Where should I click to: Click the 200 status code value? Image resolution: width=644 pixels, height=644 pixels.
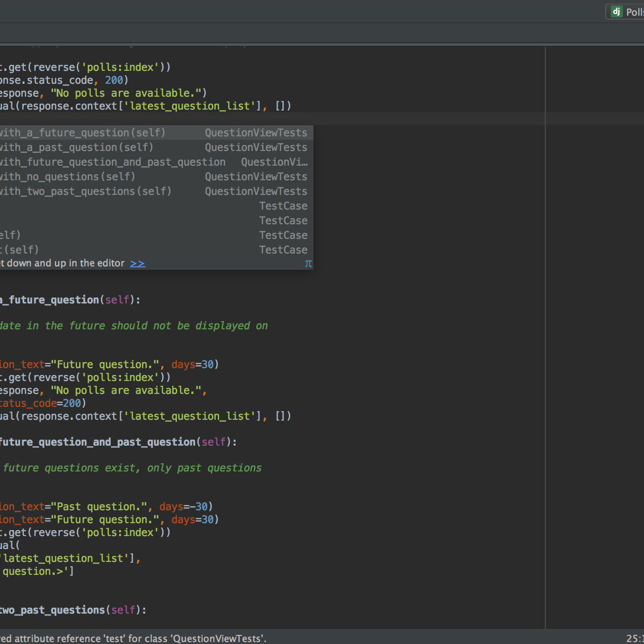click(114, 80)
